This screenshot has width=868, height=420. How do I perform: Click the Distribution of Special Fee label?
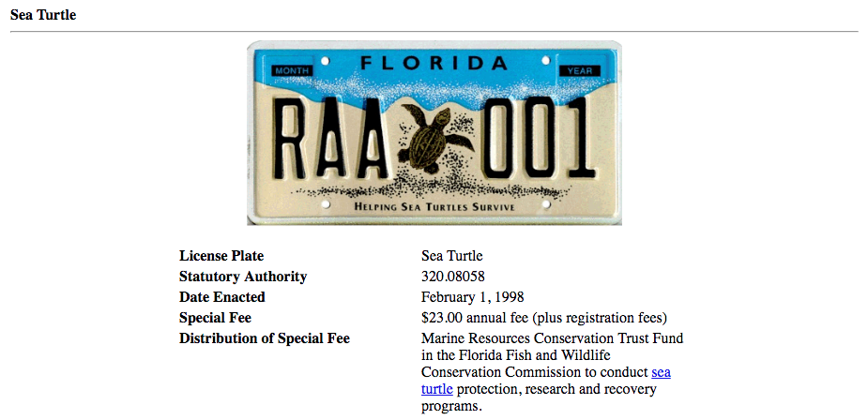click(265, 338)
